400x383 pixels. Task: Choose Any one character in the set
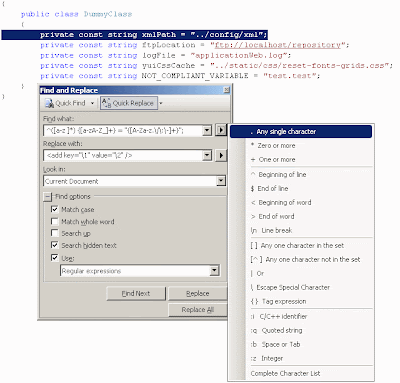[x=301, y=246]
